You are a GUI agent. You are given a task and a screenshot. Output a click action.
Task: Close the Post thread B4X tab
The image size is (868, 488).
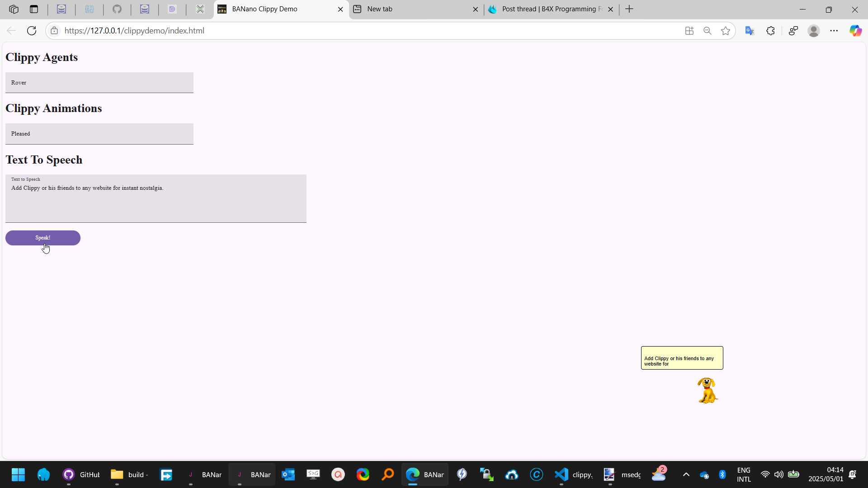[x=611, y=9]
